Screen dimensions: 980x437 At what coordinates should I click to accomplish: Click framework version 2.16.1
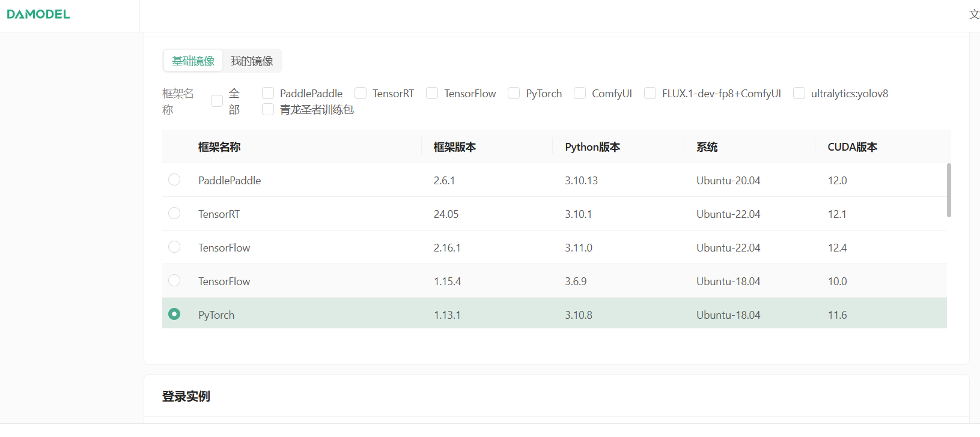pos(447,248)
